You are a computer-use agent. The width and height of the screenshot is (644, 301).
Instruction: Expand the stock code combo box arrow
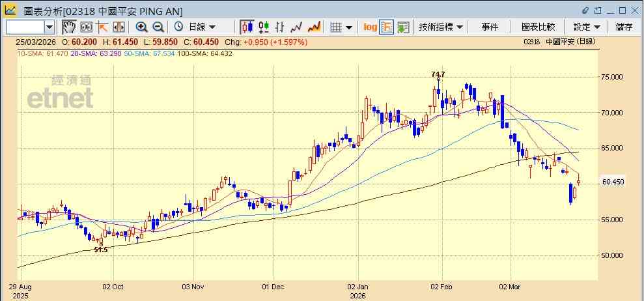click(49, 27)
